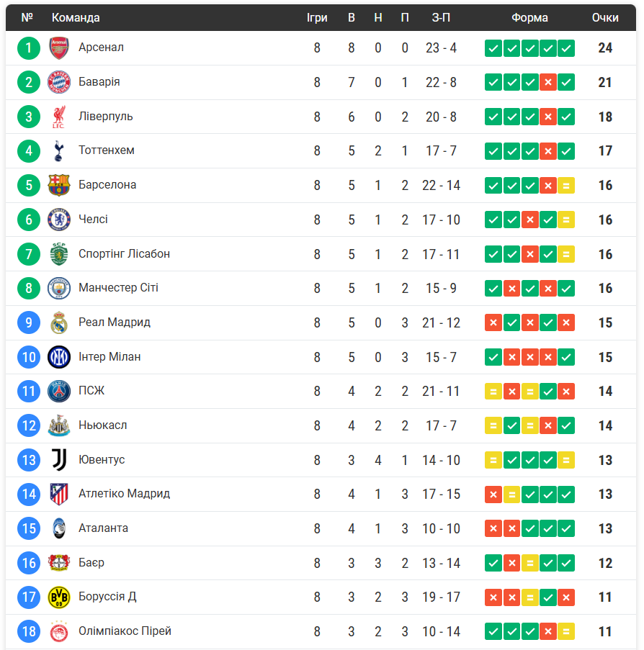
Task: Click Barcelona's yellow draw form box
Action: click(x=566, y=185)
